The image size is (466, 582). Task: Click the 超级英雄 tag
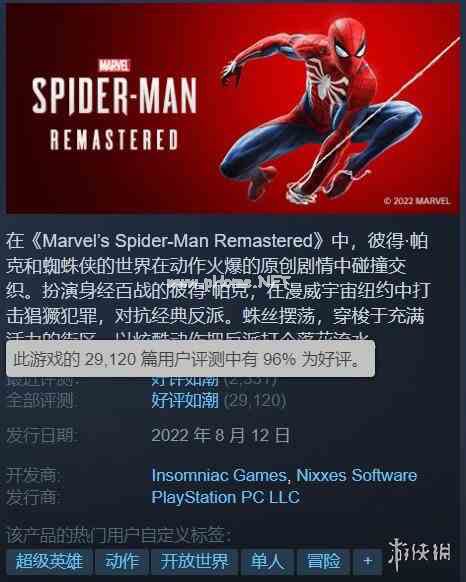click(x=48, y=561)
